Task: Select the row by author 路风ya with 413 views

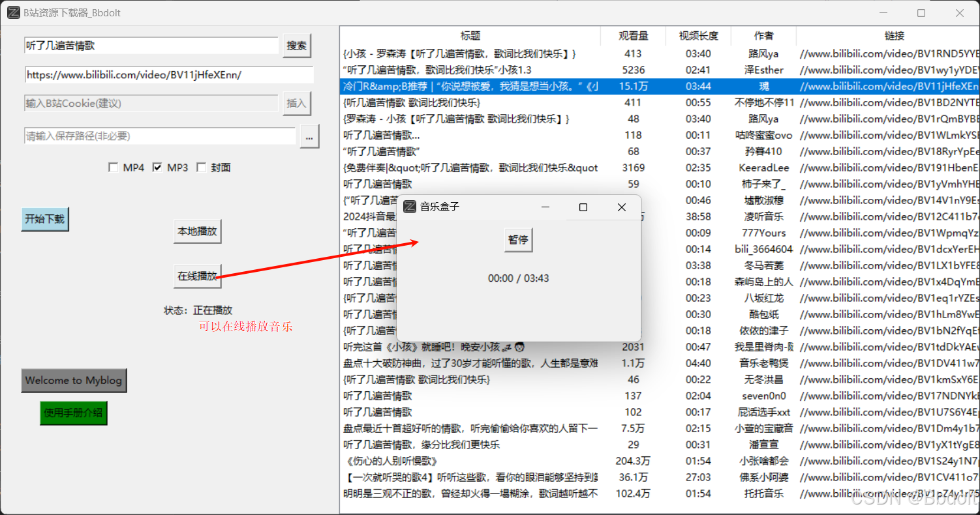Action: tap(660, 53)
